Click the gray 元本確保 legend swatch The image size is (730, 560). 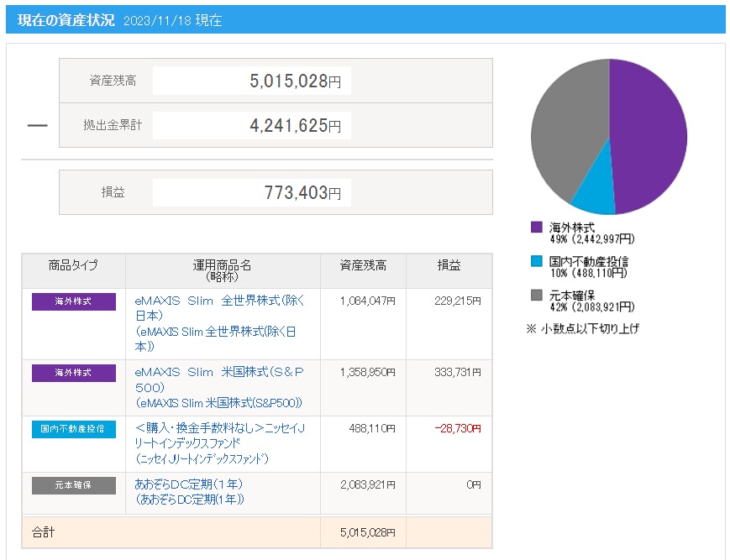coord(537,296)
